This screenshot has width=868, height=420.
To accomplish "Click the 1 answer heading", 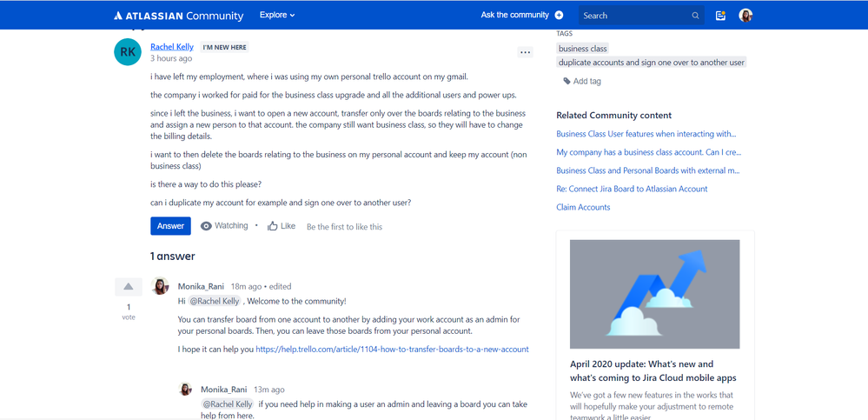I will pos(173,256).
